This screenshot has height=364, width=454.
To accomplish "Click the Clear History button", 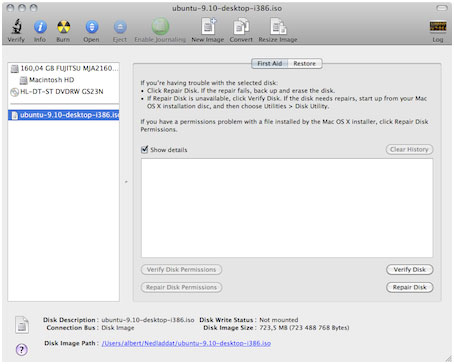I will (x=409, y=149).
